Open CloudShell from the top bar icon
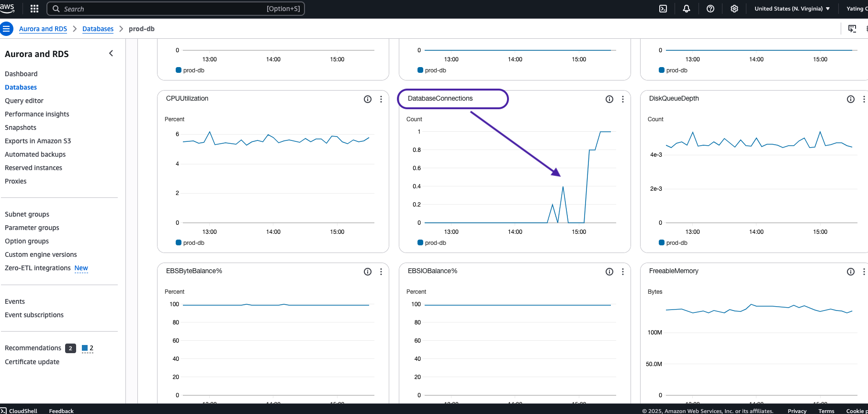 (x=663, y=9)
